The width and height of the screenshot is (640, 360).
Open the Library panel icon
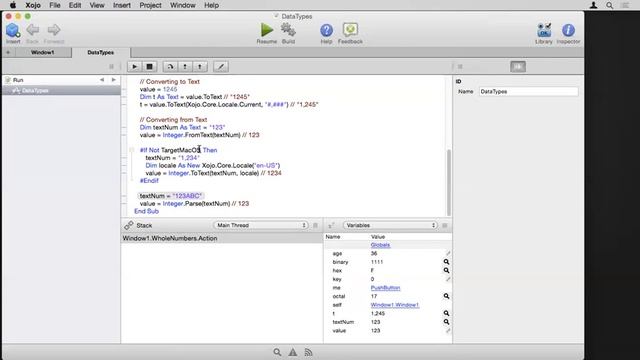[544, 30]
